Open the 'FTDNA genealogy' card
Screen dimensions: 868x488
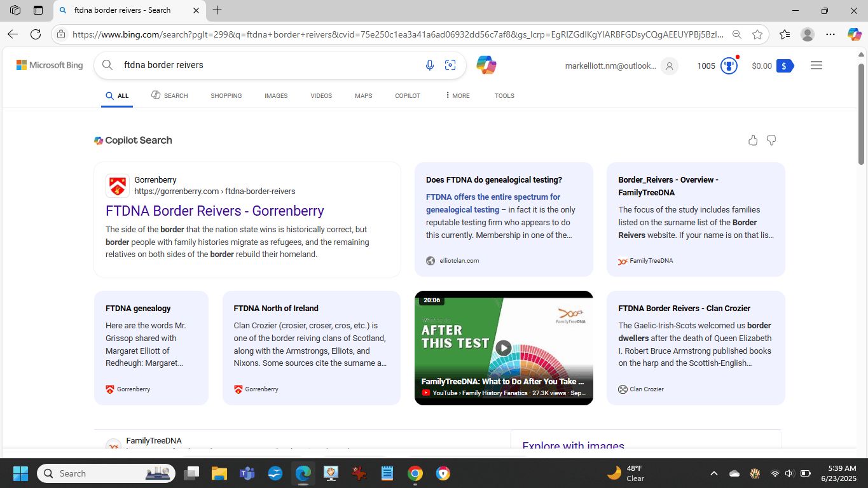click(151, 347)
